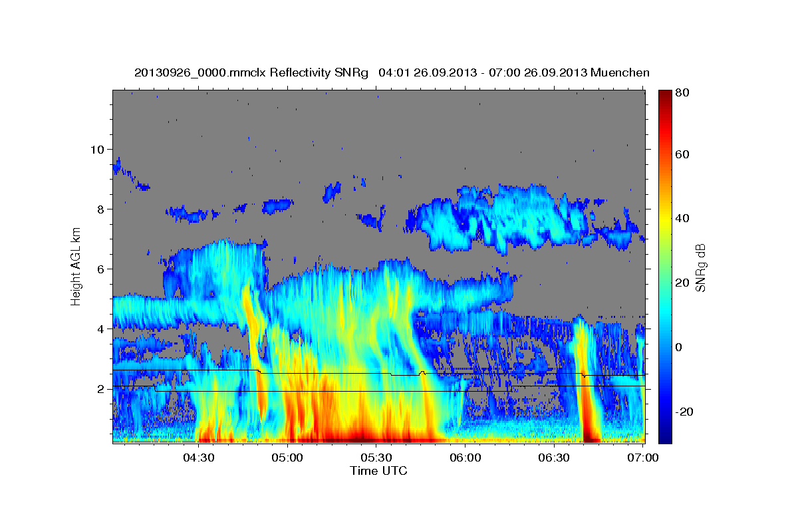Click the colorbar value 40
This screenshot has height=532, width=798.
pos(682,218)
